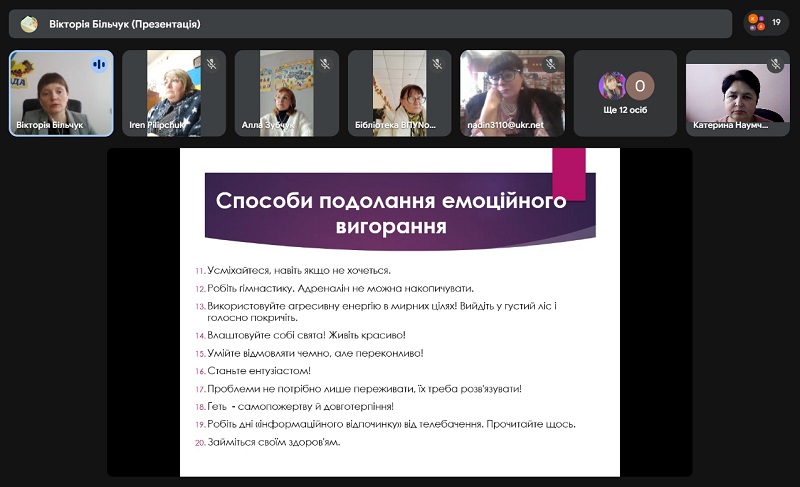Select the Бібліотека participant video thumbnail

tap(399, 93)
